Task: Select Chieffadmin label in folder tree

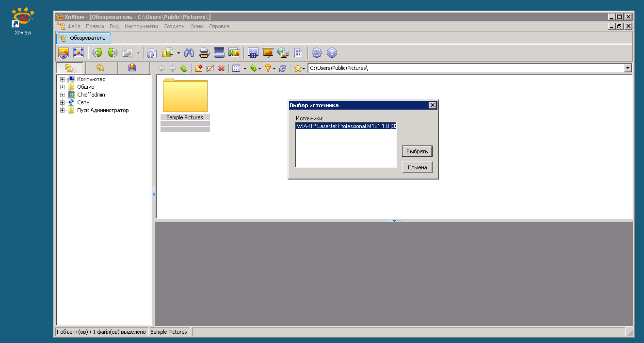Action: point(91,95)
